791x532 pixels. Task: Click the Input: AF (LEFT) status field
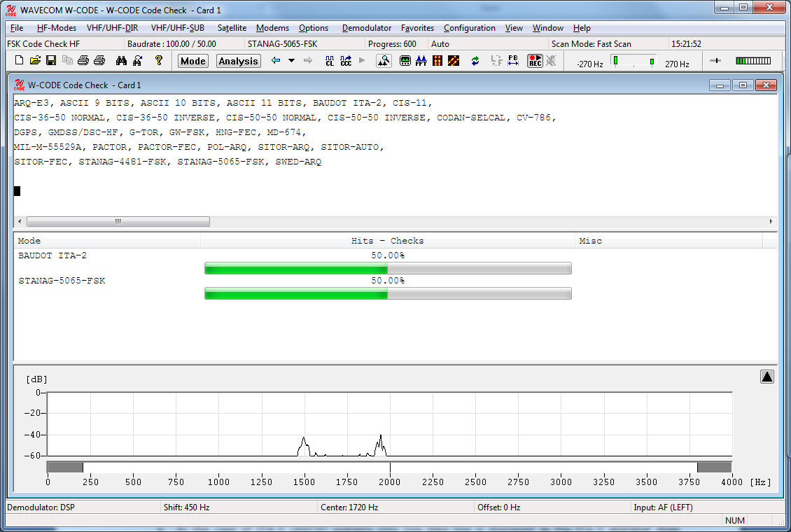coord(708,507)
